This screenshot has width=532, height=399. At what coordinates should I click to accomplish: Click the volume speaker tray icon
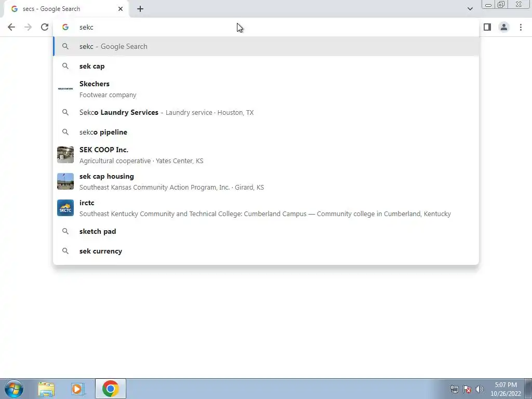pyautogui.click(x=480, y=389)
